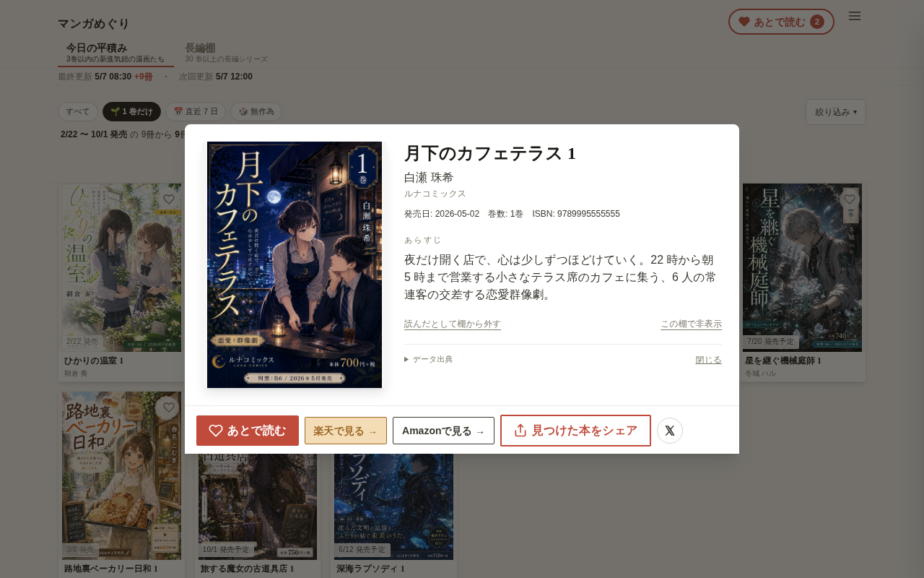
Task: Click the マンガめぐり site logo
Action: coord(94,24)
